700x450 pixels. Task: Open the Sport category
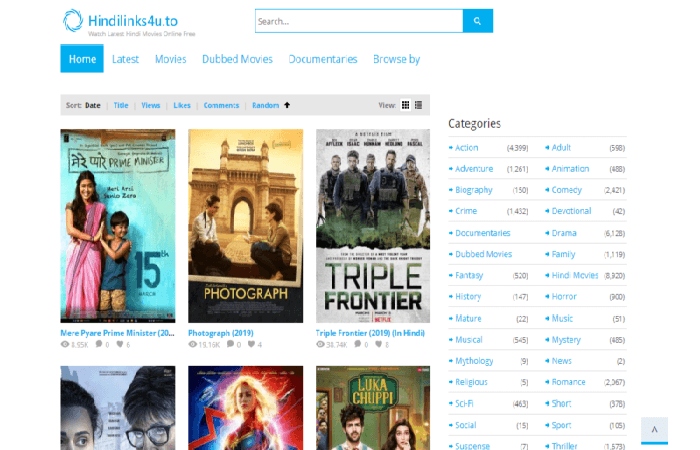pos(562,425)
